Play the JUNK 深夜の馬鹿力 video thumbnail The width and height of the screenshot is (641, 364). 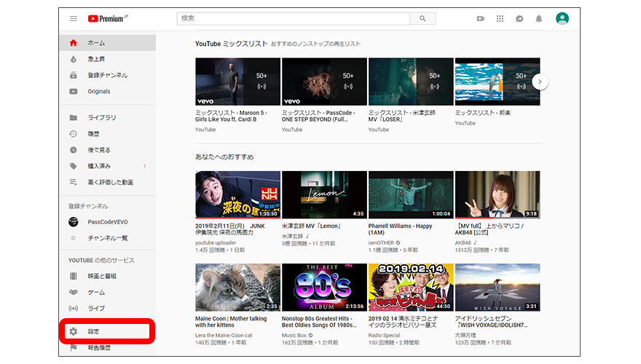(238, 195)
